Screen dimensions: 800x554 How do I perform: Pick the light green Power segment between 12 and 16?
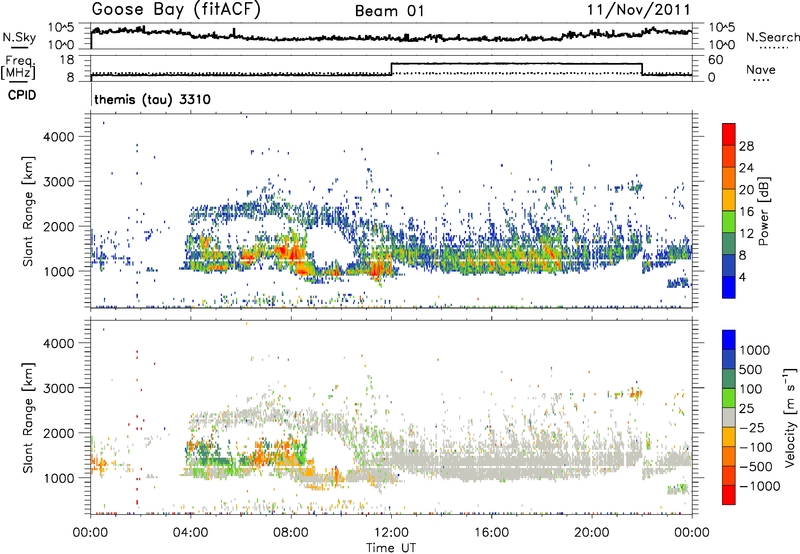coord(729,221)
